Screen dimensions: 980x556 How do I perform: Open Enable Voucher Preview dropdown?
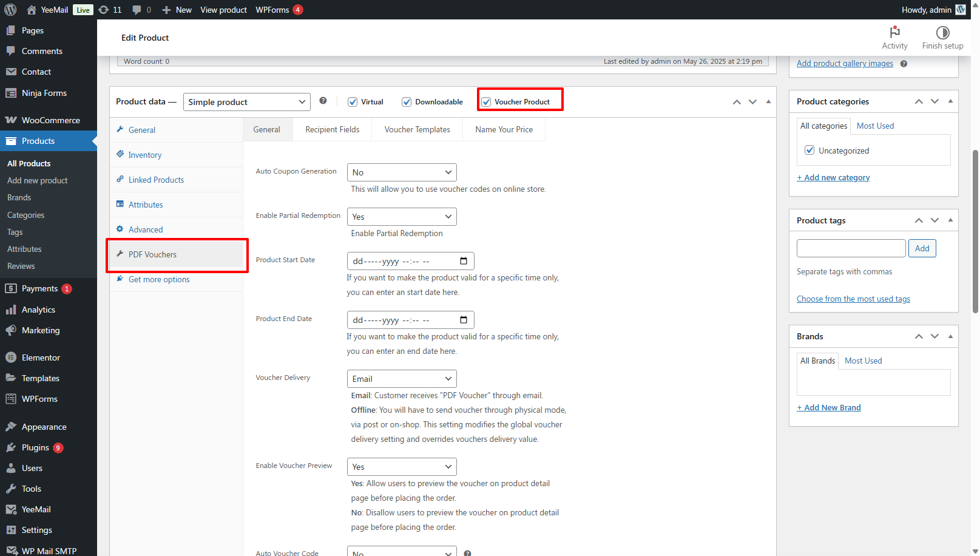point(402,467)
